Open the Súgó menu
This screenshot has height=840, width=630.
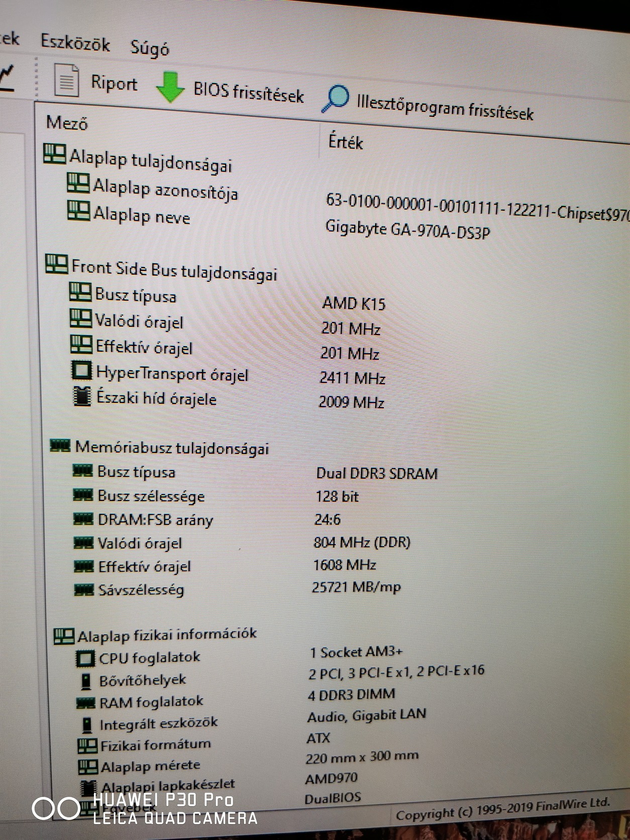tap(150, 48)
